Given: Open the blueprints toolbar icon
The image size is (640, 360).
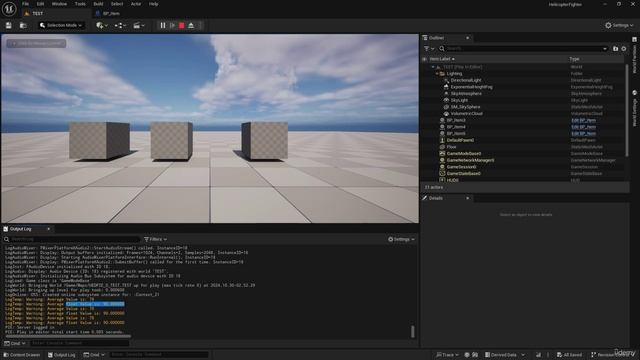Looking at the screenshot, I should click(x=120, y=25).
